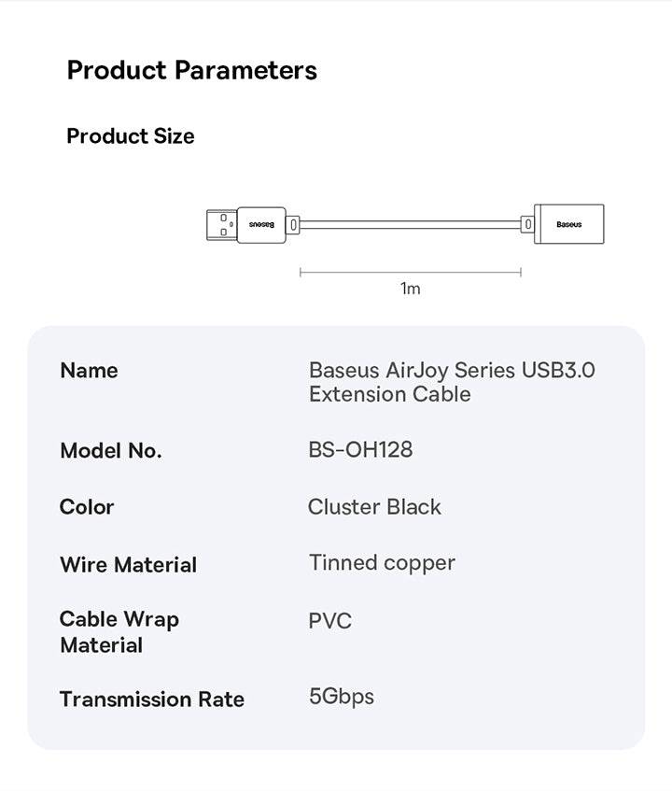
Task: Click the "PVC" value text
Action: [329, 621]
